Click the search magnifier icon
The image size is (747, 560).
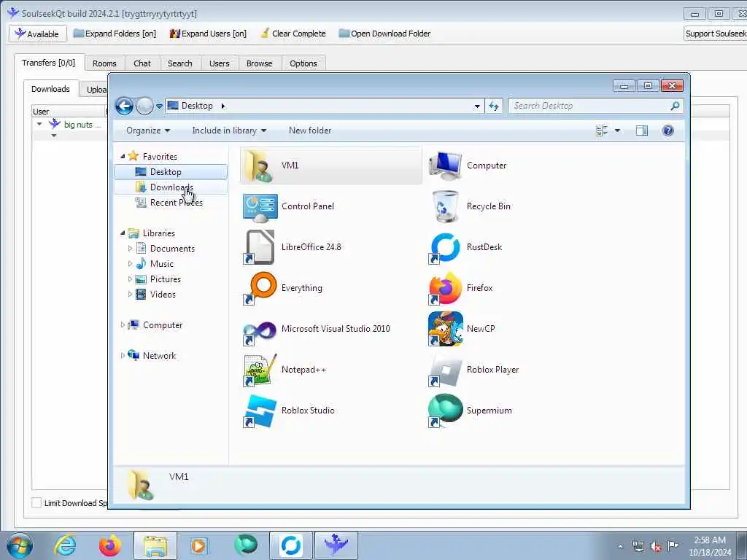tap(675, 106)
